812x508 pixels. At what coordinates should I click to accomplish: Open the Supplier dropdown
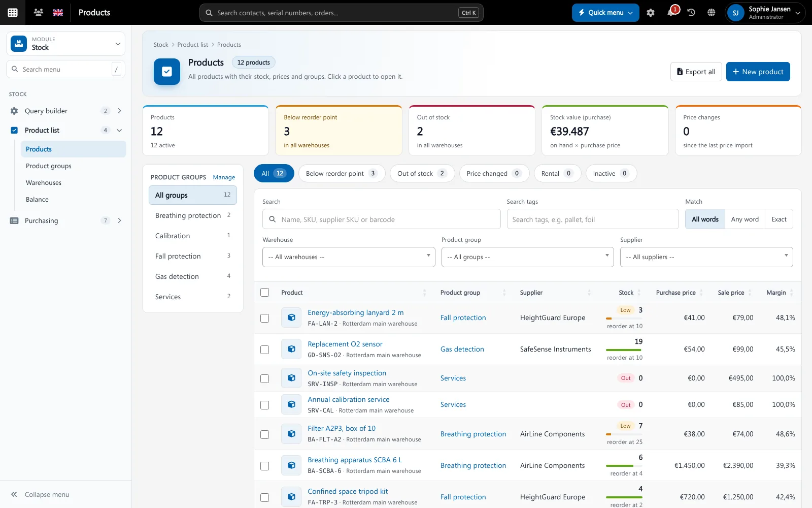coord(706,257)
